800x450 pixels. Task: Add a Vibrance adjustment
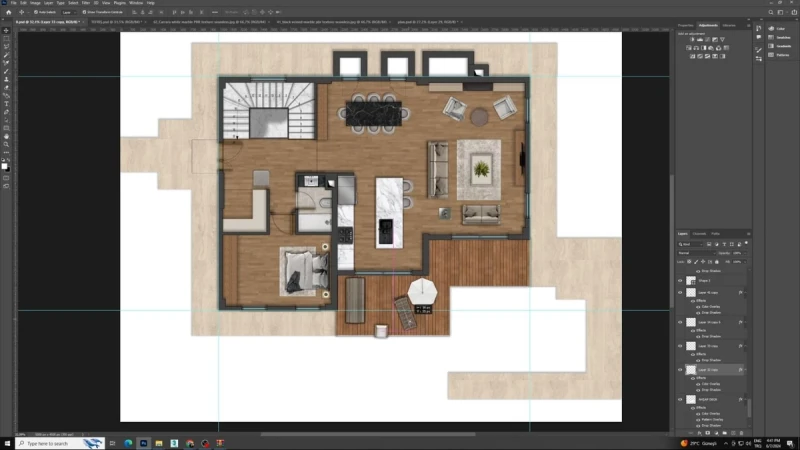click(722, 39)
